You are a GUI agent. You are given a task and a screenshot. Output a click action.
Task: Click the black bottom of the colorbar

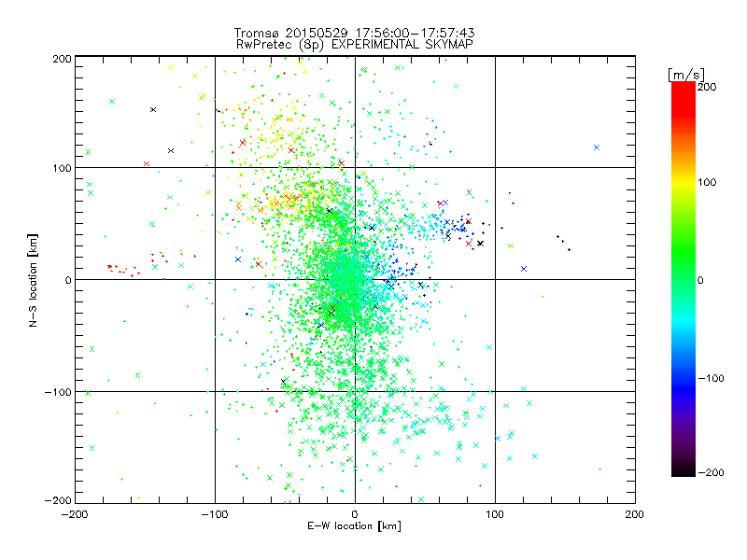684,471
